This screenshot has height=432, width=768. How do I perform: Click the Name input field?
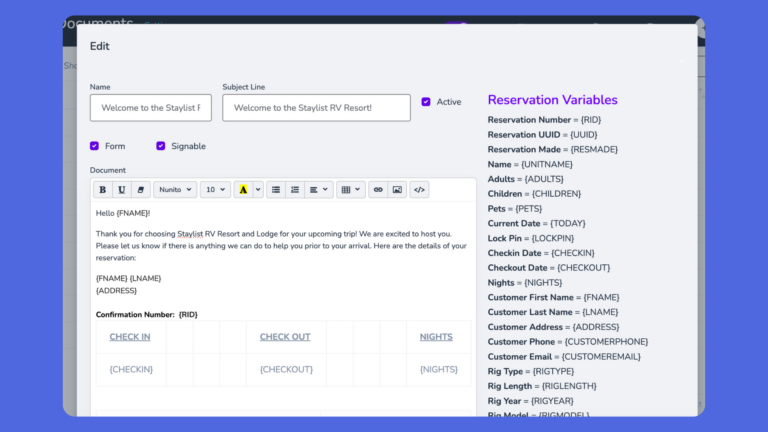(151, 108)
